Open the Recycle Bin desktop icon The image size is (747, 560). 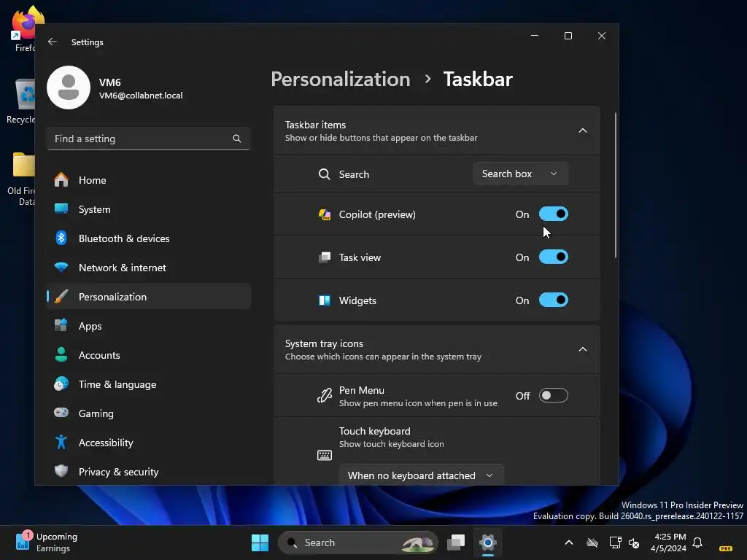21,101
